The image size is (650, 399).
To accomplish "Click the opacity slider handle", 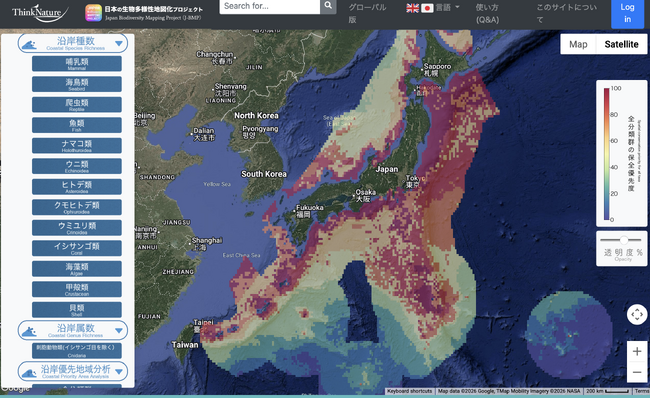I will pos(624,240).
